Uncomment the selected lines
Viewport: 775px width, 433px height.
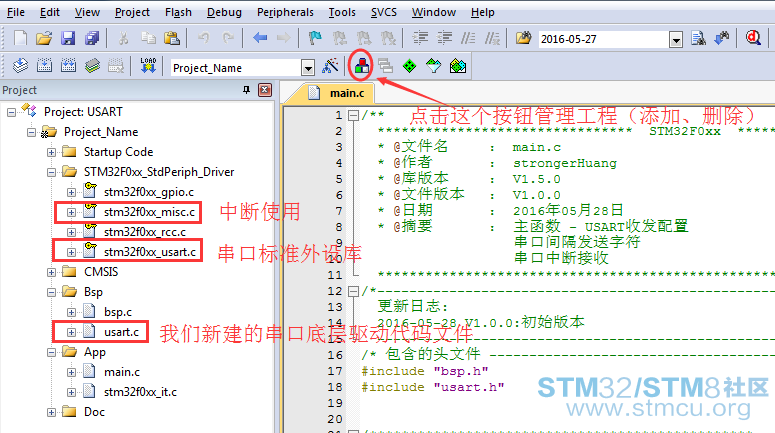[x=492, y=38]
